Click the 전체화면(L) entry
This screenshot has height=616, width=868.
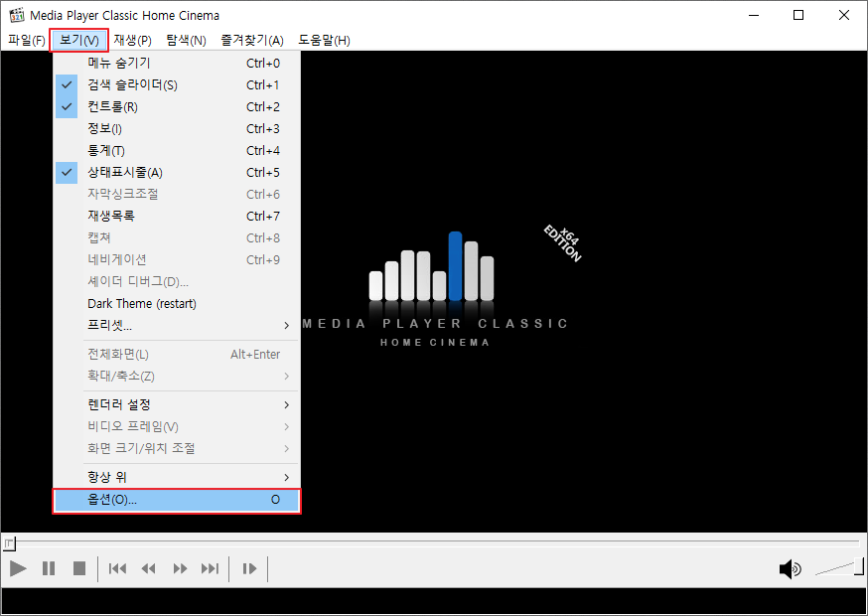click(x=177, y=354)
